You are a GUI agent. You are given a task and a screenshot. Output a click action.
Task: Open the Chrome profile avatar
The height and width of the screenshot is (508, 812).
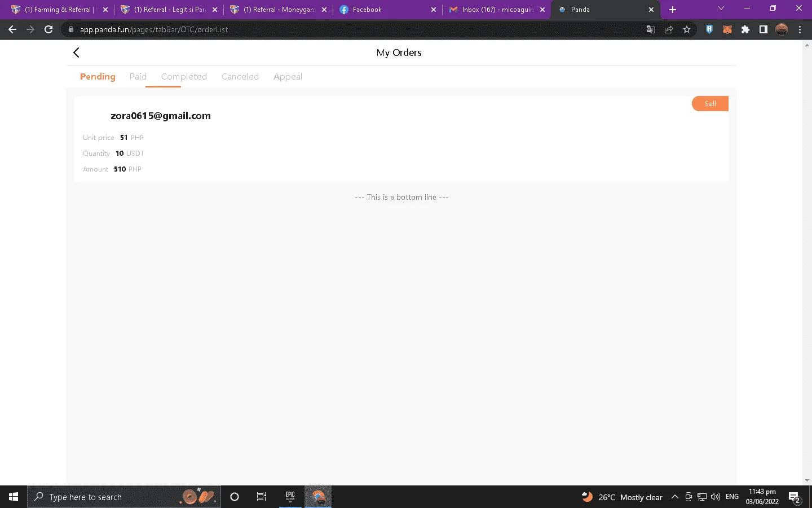(782, 29)
